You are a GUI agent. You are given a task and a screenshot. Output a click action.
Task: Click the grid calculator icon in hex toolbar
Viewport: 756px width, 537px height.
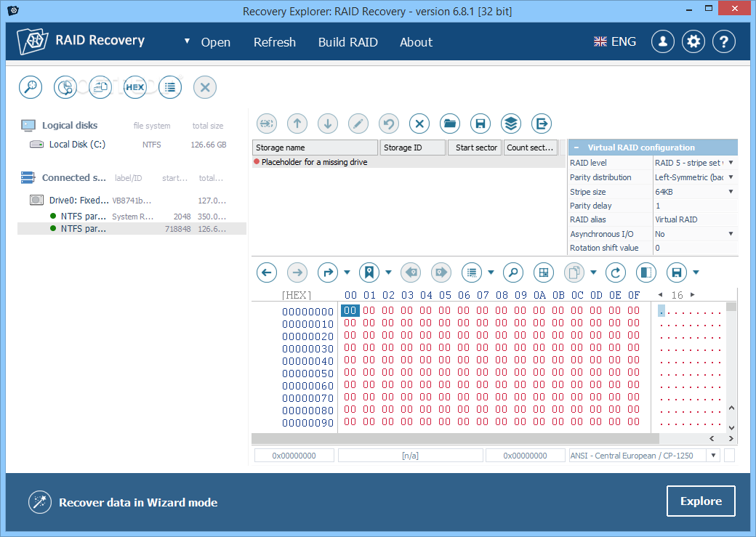[x=544, y=272]
